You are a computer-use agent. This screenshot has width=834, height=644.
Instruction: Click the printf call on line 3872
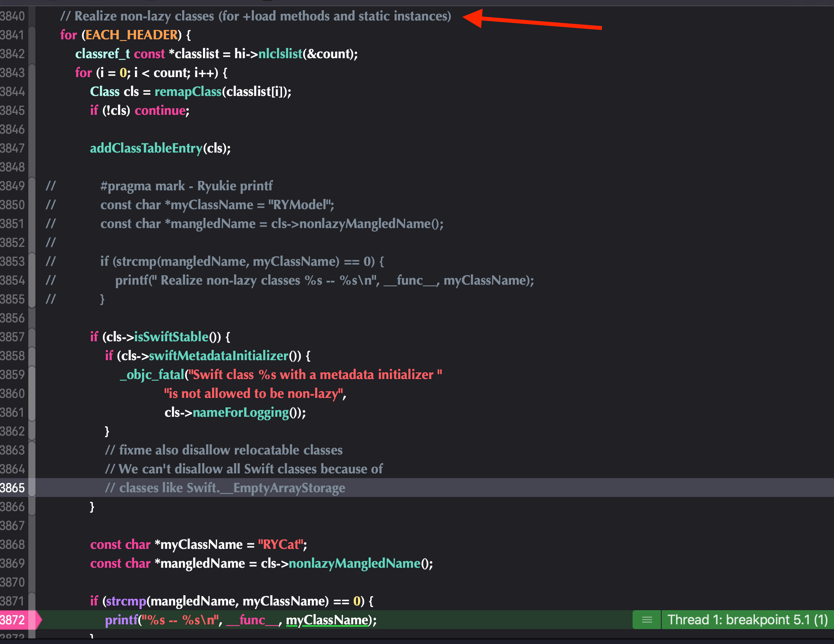click(122, 620)
